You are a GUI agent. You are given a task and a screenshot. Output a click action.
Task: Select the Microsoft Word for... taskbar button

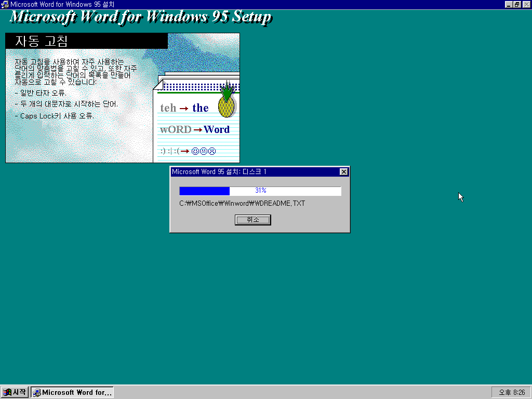point(72,393)
